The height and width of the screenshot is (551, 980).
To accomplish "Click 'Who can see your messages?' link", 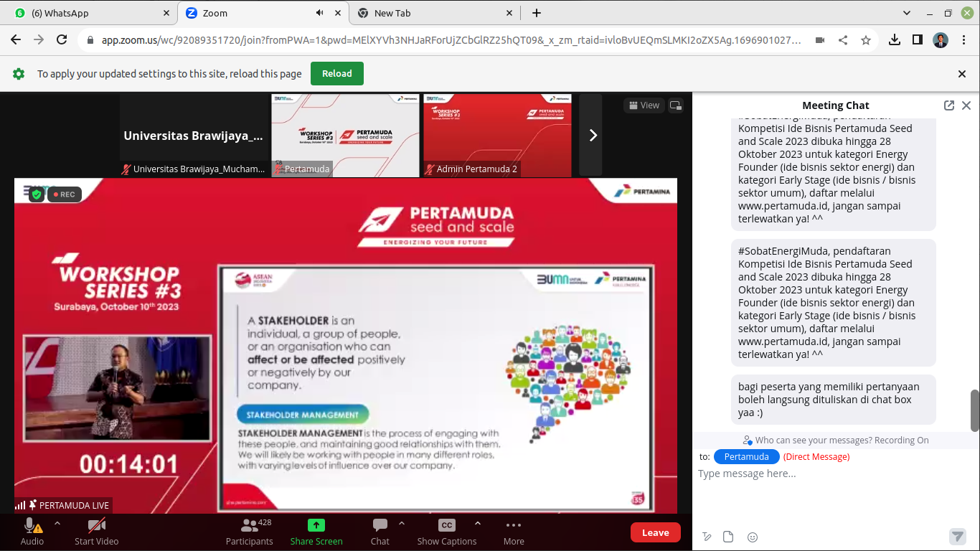I will 842,440.
